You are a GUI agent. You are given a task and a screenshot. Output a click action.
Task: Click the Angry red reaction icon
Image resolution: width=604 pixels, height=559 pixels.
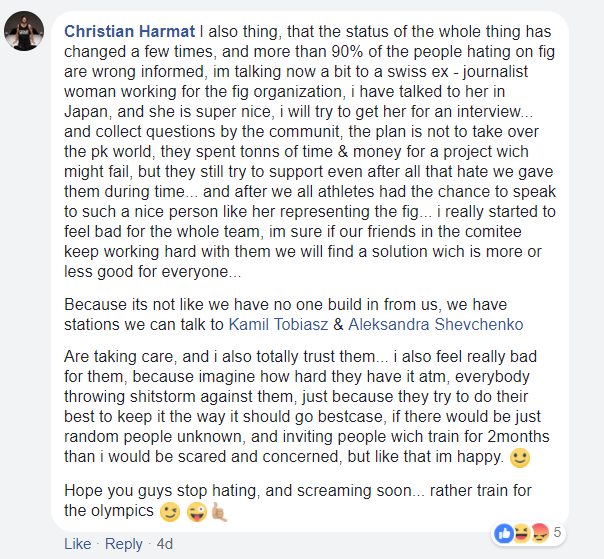(537, 534)
